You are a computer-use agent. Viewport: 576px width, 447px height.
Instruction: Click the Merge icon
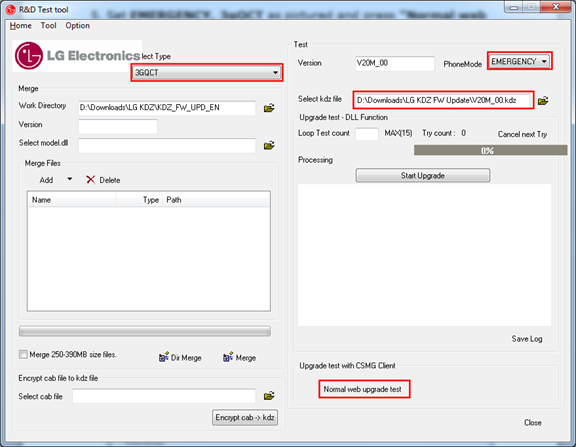pos(228,357)
